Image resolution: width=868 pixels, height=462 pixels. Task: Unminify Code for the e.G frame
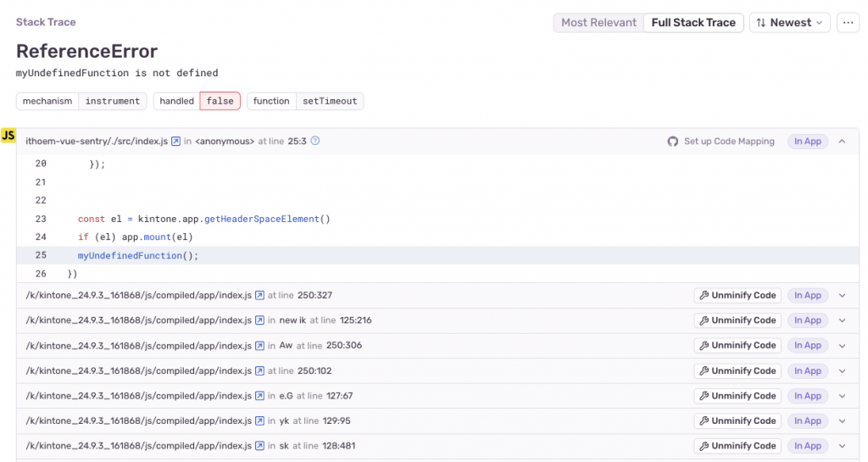point(737,396)
